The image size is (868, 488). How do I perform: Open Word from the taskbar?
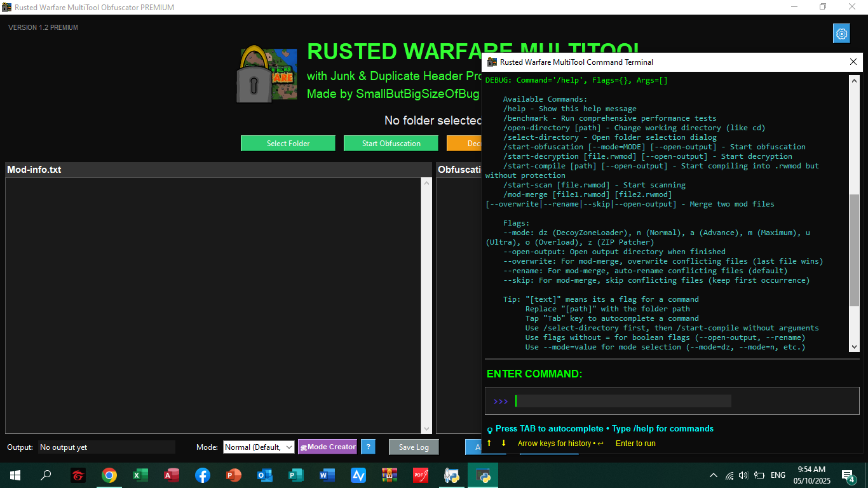click(327, 475)
